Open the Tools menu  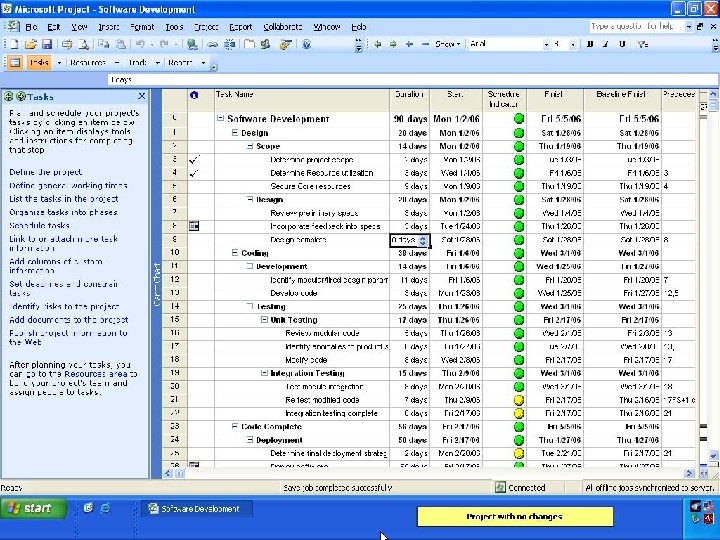point(174,27)
